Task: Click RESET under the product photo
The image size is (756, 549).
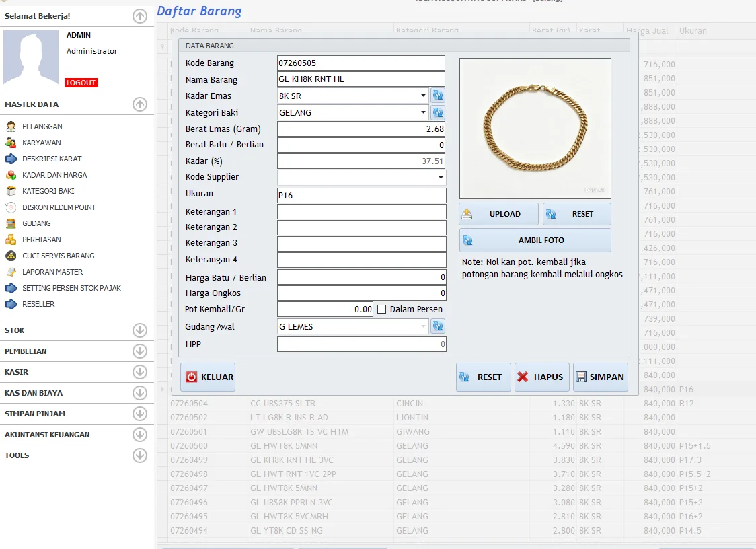Action: tap(576, 214)
